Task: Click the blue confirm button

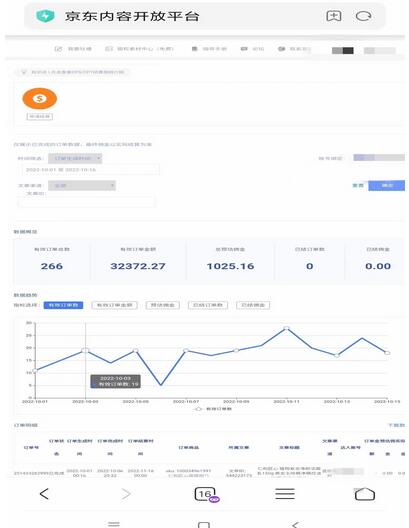Action: tap(386, 186)
